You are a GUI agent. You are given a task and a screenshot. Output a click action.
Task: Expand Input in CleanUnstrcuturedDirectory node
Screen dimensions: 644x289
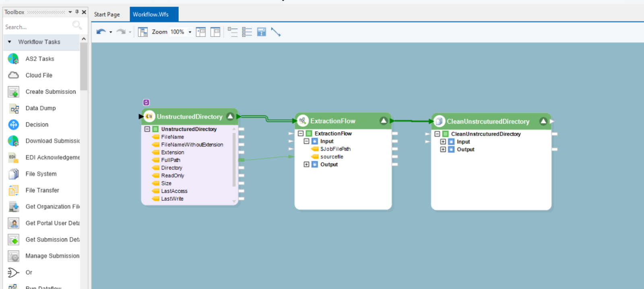443,142
